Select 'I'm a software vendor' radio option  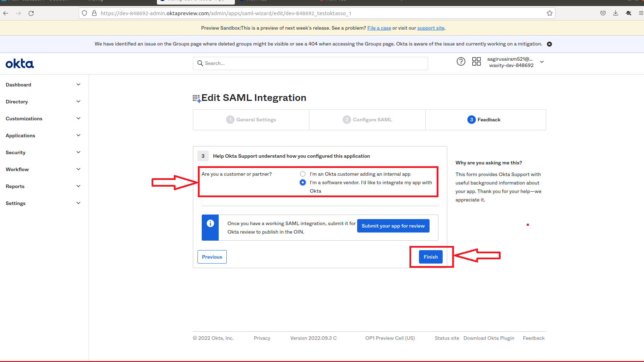click(x=303, y=182)
